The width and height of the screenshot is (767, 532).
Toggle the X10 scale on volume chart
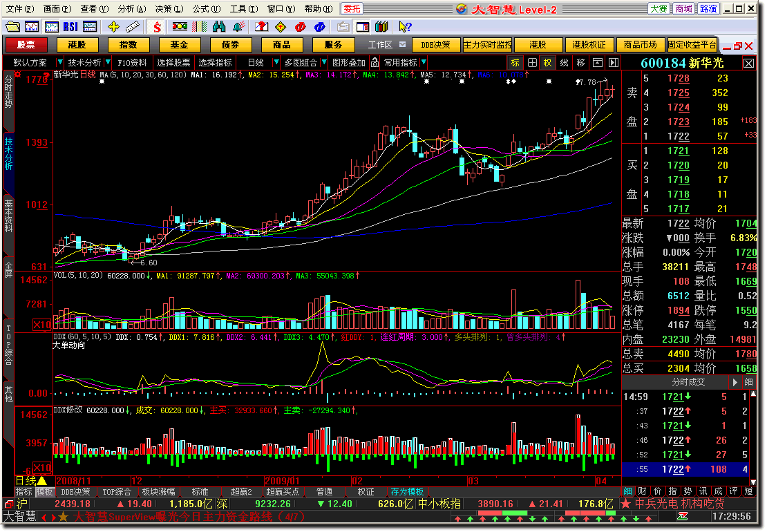click(x=42, y=325)
